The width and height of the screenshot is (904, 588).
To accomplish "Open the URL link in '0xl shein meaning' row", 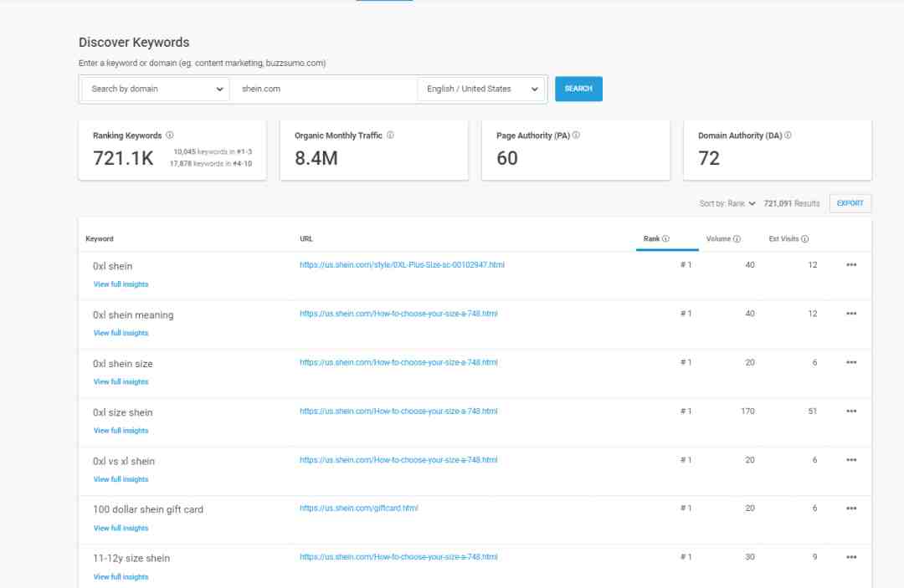I will [398, 314].
